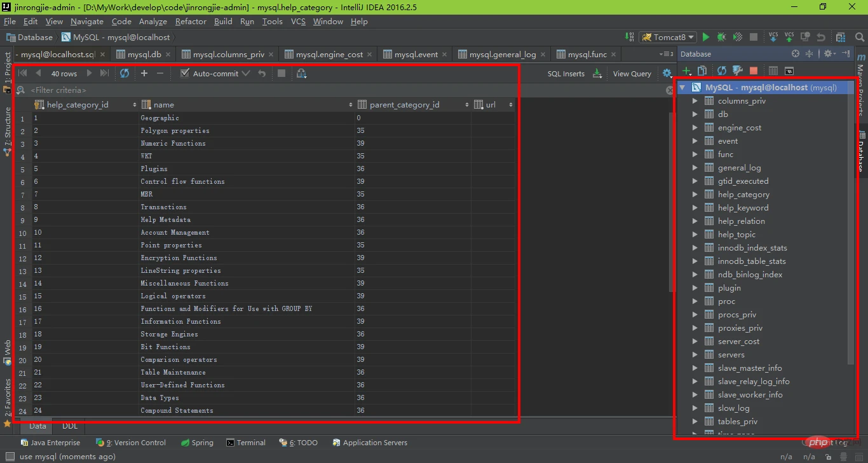Open the Analyze menu
This screenshot has width=868, height=463.
coord(153,21)
